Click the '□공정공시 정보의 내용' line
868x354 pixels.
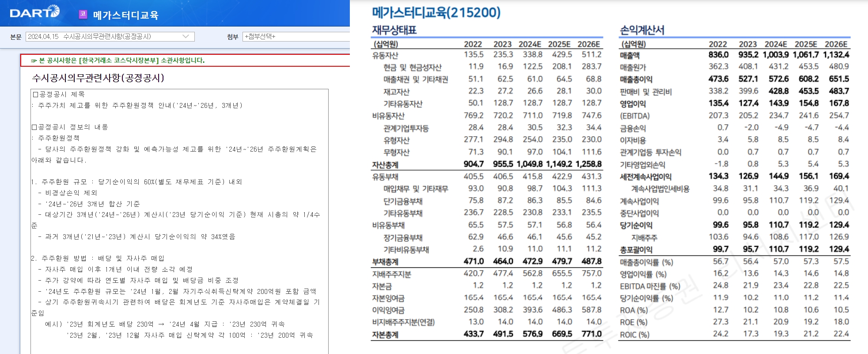pos(70,127)
